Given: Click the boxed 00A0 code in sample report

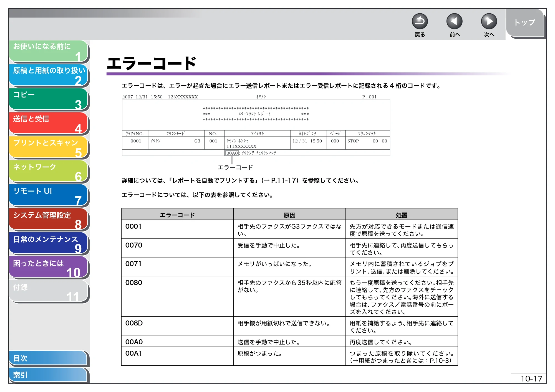Looking at the screenshot, I should [x=232, y=153].
